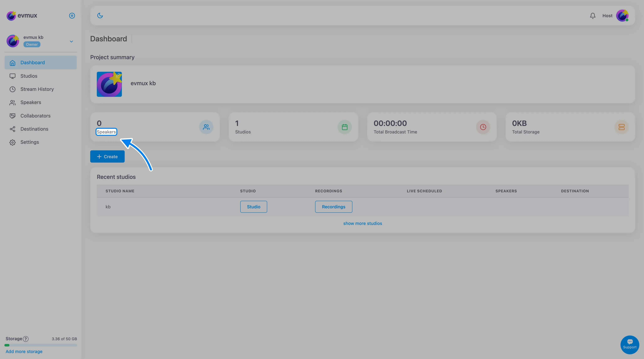
Task: Edit project image pencil icon
Action: click(118, 75)
